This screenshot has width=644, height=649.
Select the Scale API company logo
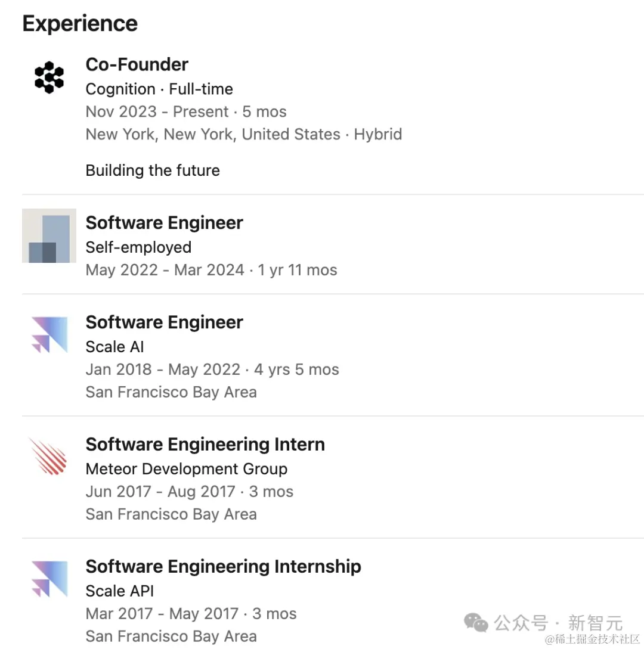pyautogui.click(x=49, y=579)
